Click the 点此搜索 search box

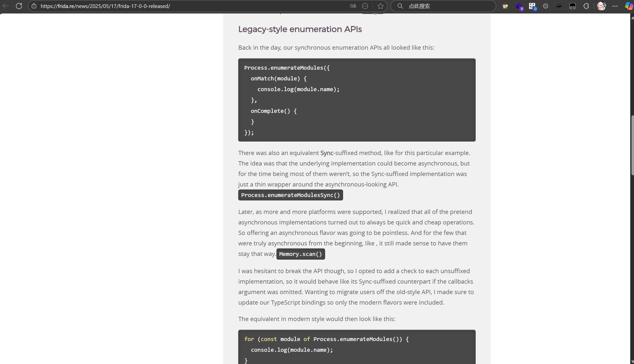coord(443,6)
